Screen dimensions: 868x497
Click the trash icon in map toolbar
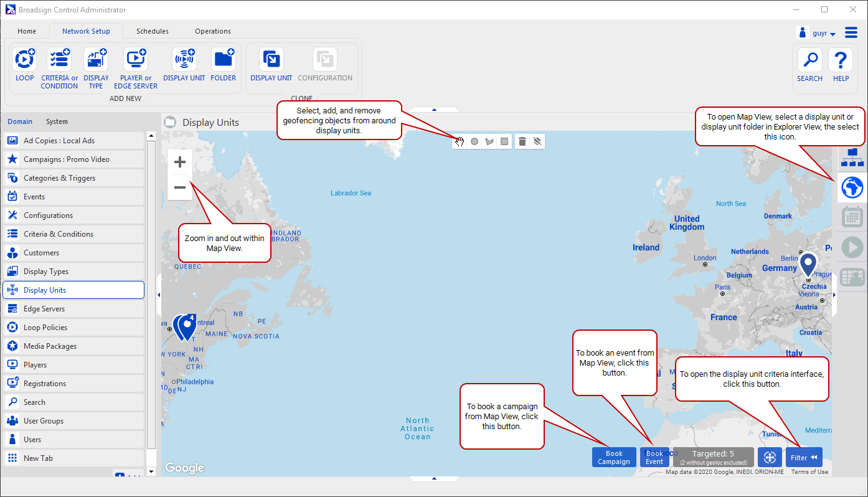(522, 142)
